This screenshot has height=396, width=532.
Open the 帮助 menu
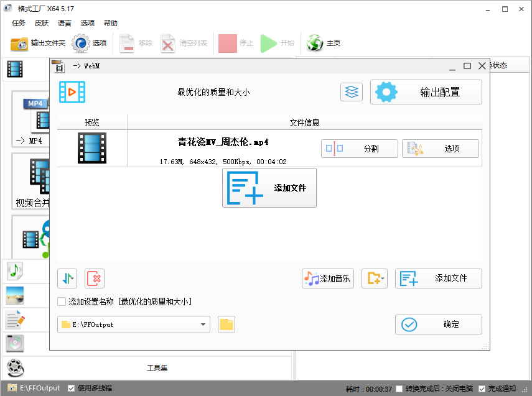click(110, 23)
